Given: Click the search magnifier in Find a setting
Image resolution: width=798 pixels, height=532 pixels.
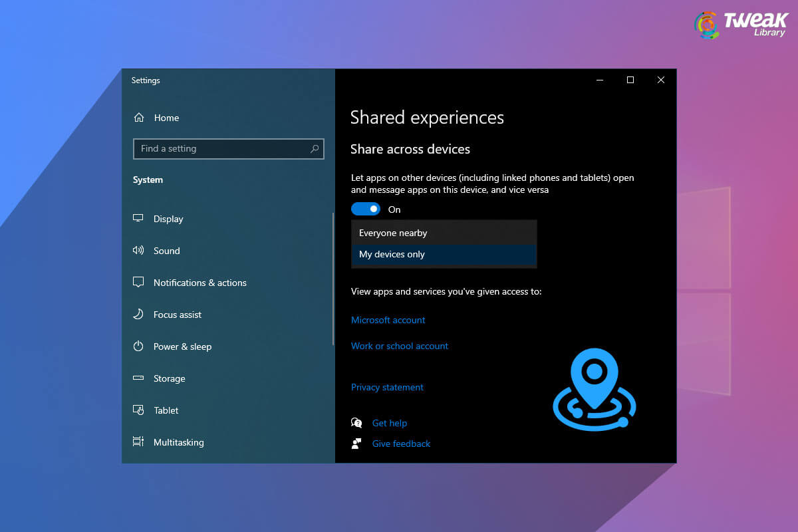Looking at the screenshot, I should (315, 148).
